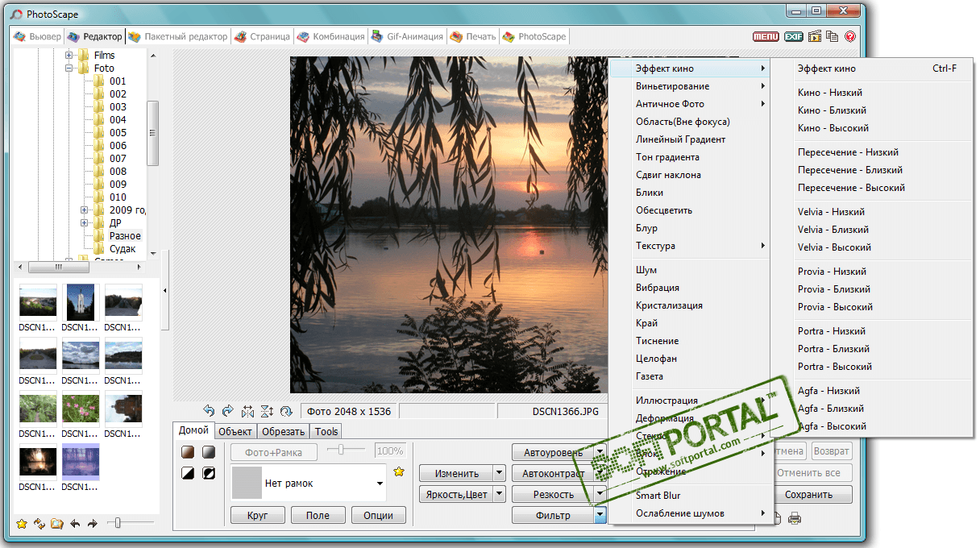The width and height of the screenshot is (980, 548).
Task: Choose Античное Фото in the filter menu
Action: tap(691, 104)
